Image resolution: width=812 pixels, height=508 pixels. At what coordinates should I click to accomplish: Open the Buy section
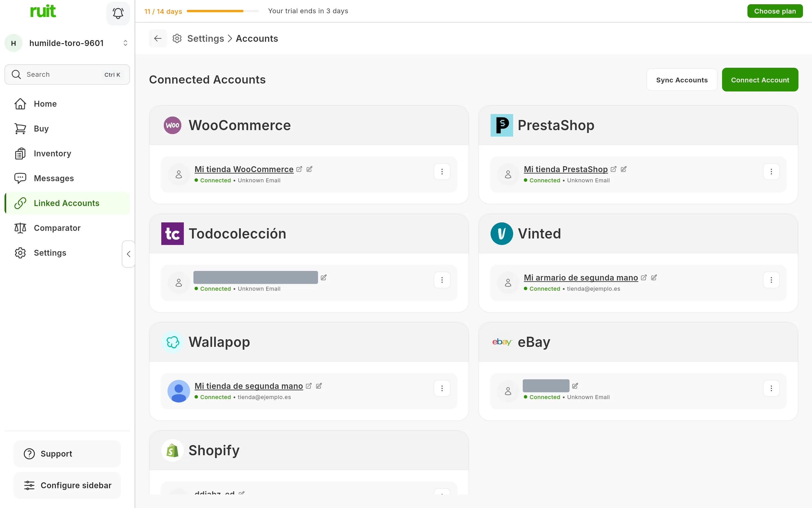point(67,129)
